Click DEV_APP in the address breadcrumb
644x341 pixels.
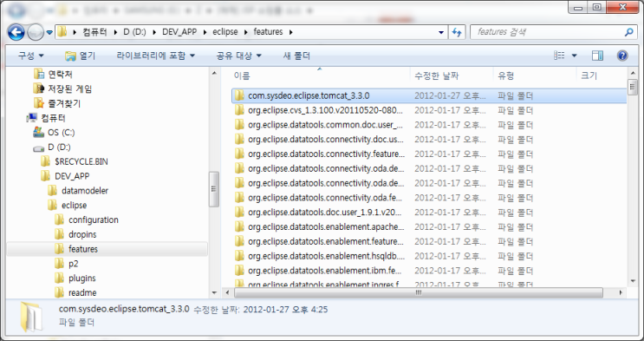(179, 32)
